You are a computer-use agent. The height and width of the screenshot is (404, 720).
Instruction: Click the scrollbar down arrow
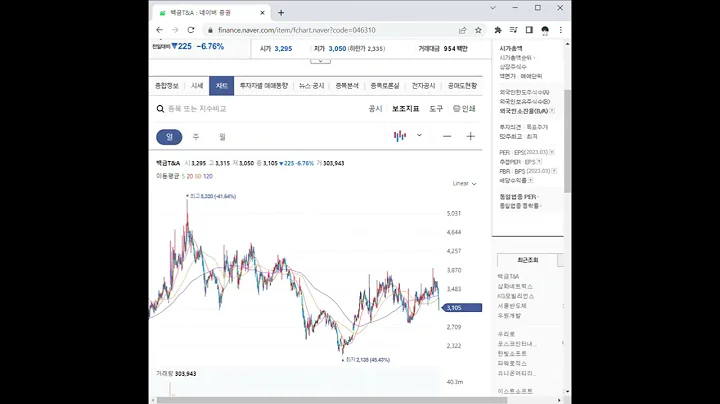click(x=568, y=392)
